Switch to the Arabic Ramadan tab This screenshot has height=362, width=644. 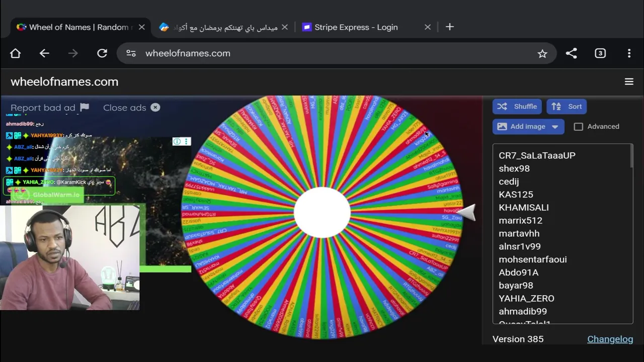pos(224,27)
